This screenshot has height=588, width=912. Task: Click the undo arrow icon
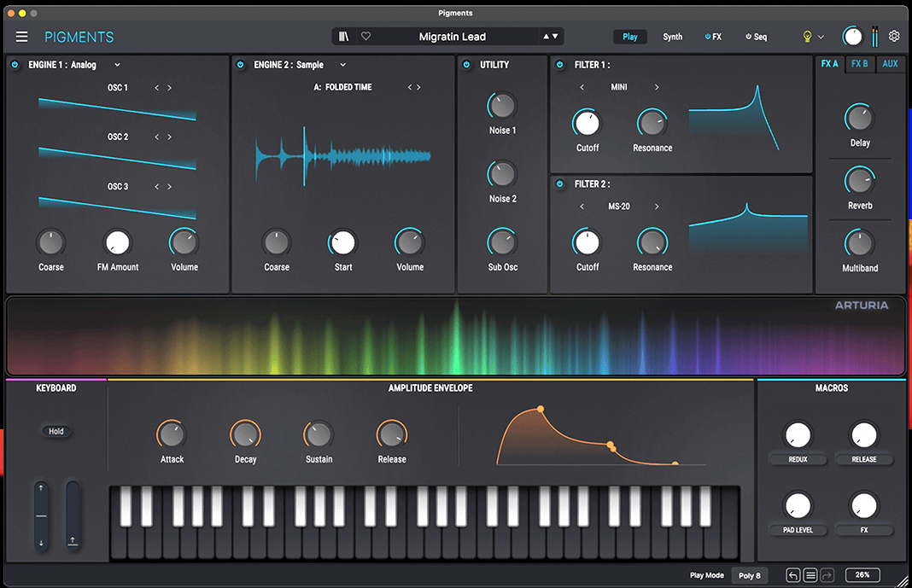[792, 575]
